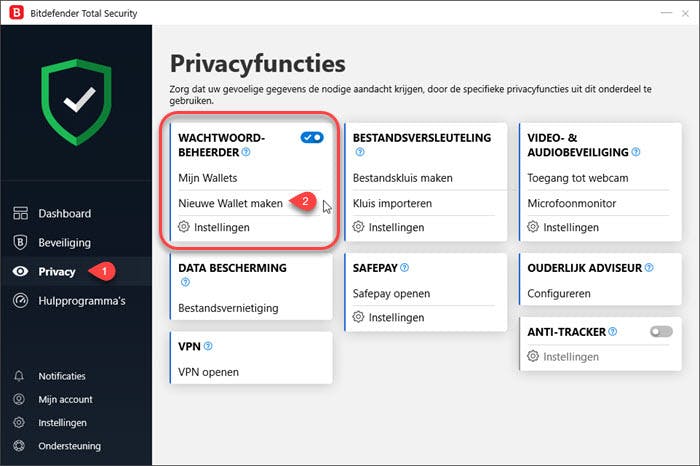Click the Dashboard icon in sidebar
Screen dimensions: 700x466
pyautogui.click(x=20, y=213)
